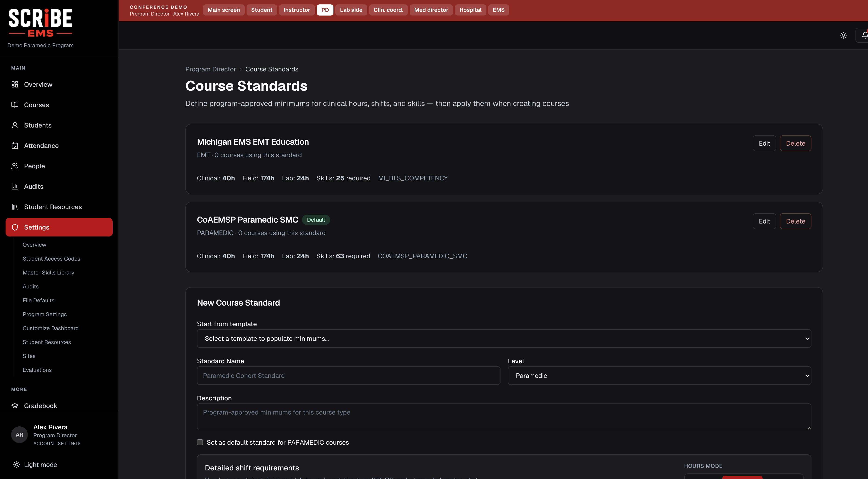
Task: Click the Student Resources library icon
Action: coord(15,207)
